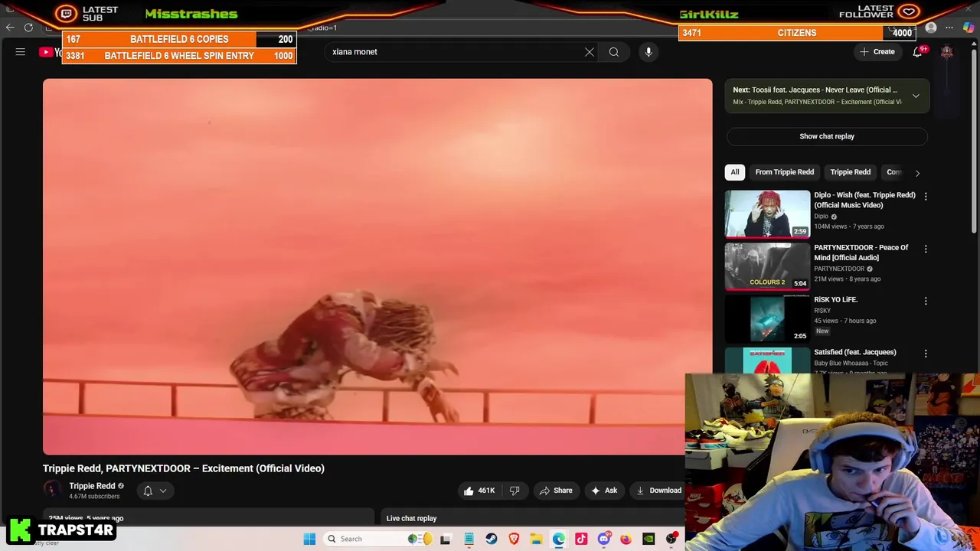Click the Download button
Screen dimensions: 980x551
point(658,491)
